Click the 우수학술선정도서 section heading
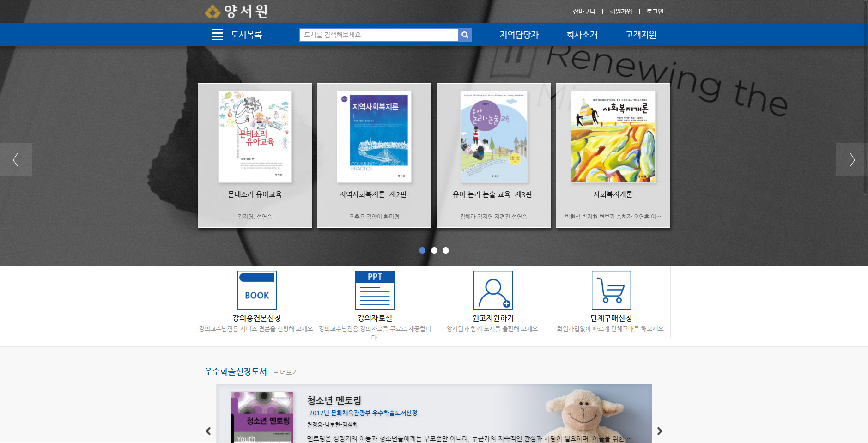 pos(236,371)
